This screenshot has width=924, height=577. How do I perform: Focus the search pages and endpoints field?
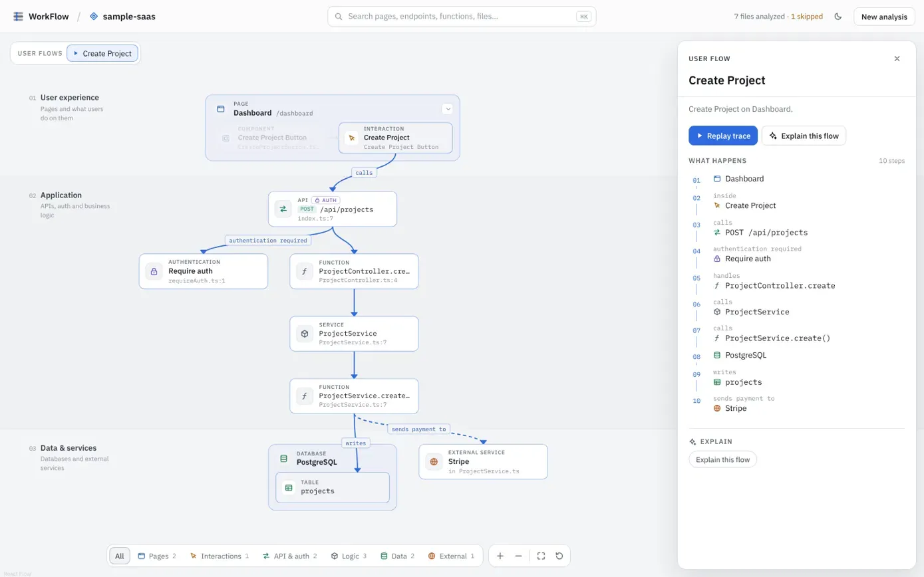pyautogui.click(x=462, y=17)
